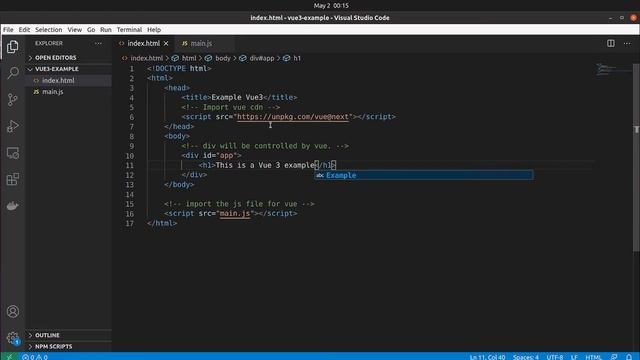Click the div#app breadcrumb segment
The image size is (640, 360).
262,58
